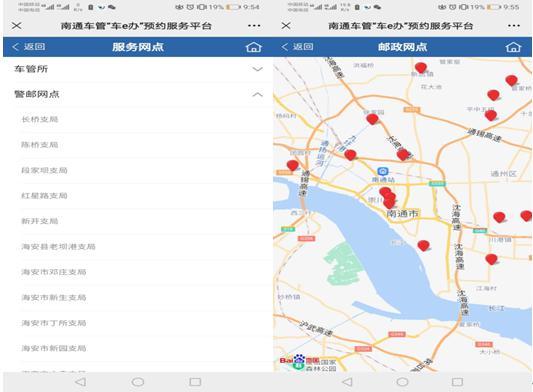Open the three-dot menu on 服务网点 screen
Image resolution: width=533 pixels, height=392 pixels.
[254, 25]
